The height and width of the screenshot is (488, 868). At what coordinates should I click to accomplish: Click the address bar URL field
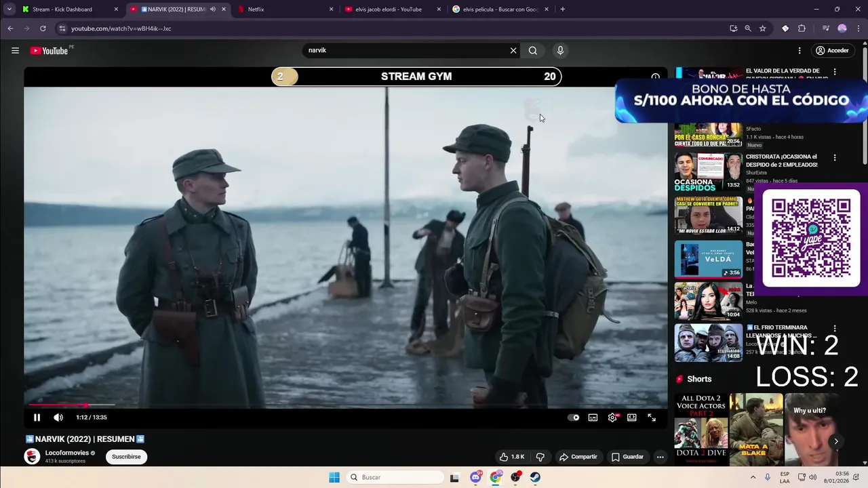(393, 28)
